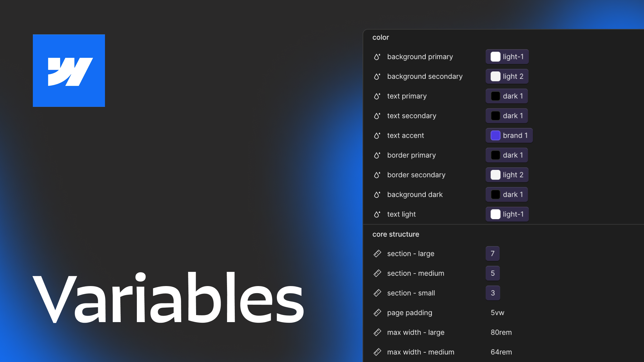This screenshot has width=644, height=362.
Task: Toggle visibility of text light variable
Action: 377,214
